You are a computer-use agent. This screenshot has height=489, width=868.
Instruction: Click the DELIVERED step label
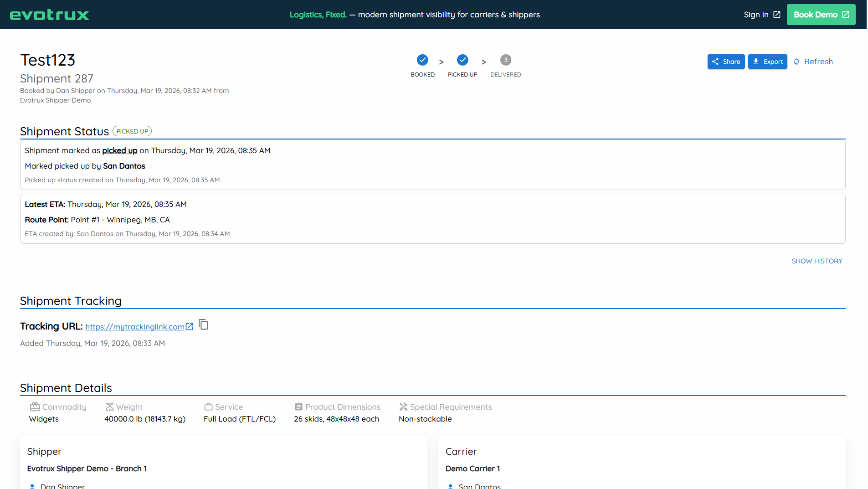(x=506, y=75)
